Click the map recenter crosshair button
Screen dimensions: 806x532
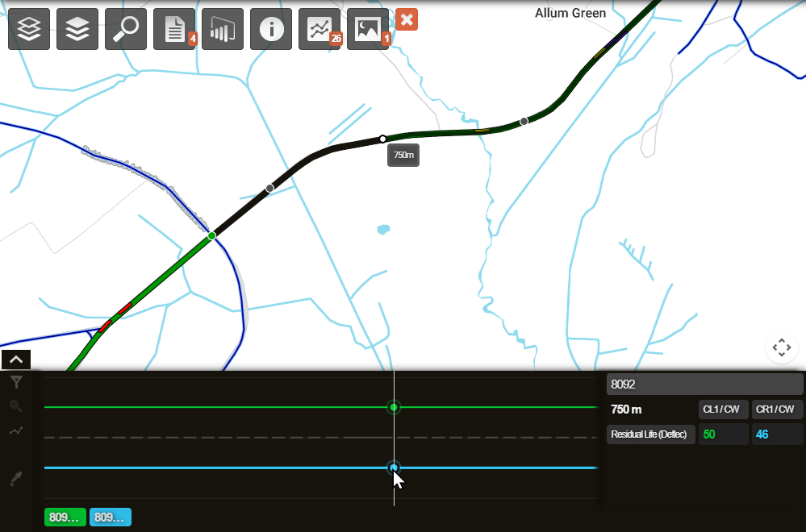tap(781, 347)
